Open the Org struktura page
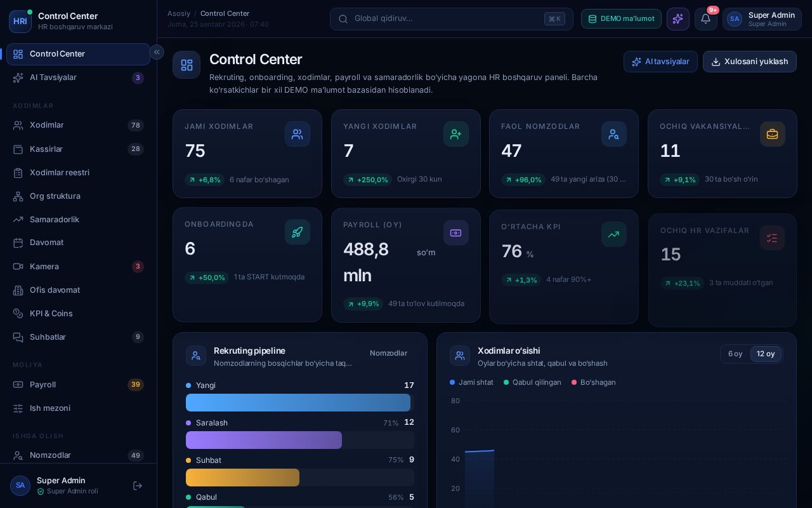 (78, 196)
